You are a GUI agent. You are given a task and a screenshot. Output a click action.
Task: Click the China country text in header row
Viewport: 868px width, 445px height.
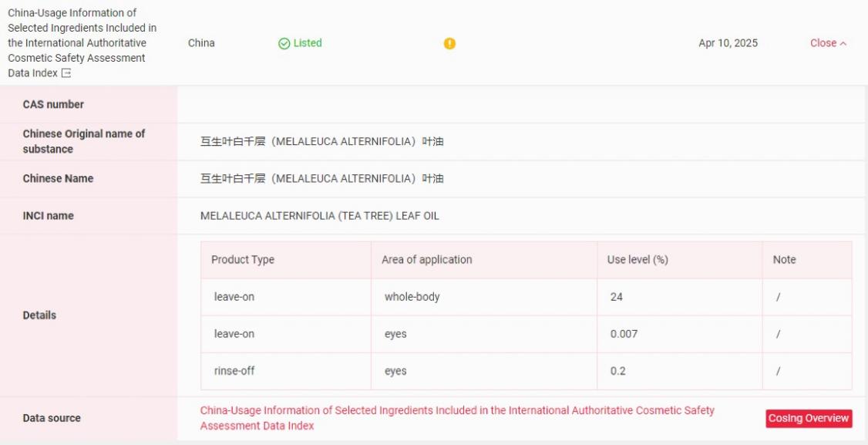[x=201, y=43]
